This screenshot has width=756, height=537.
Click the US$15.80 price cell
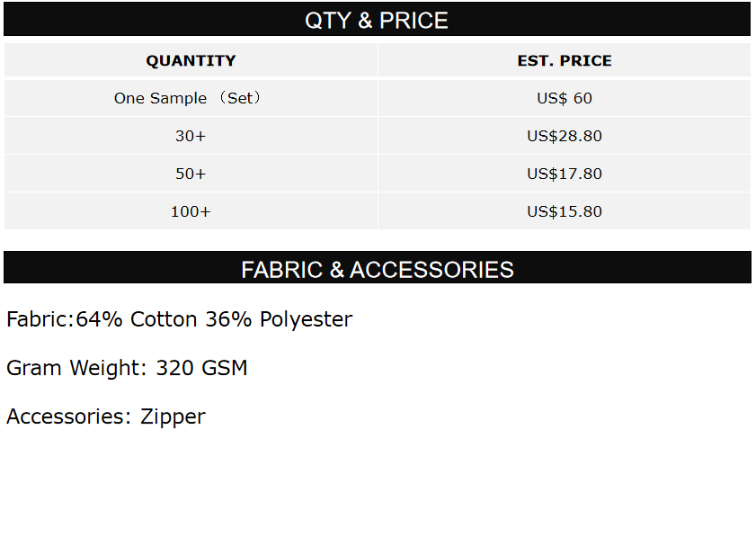[x=565, y=211]
